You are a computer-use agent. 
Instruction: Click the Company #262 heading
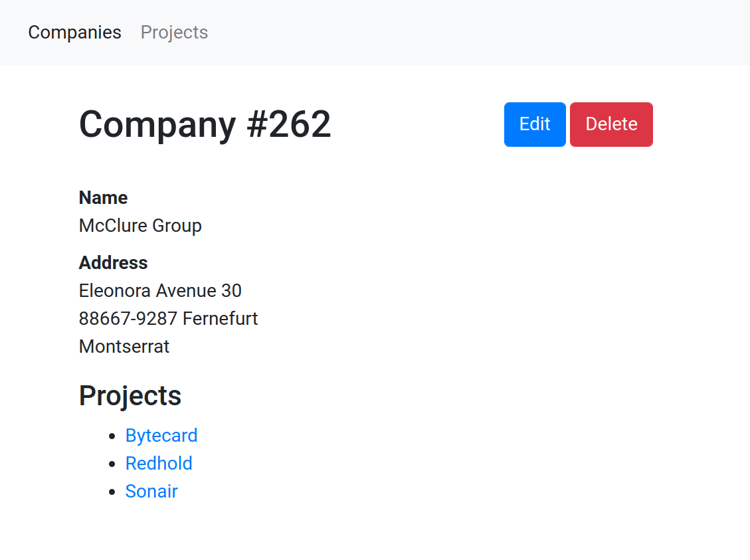(205, 124)
